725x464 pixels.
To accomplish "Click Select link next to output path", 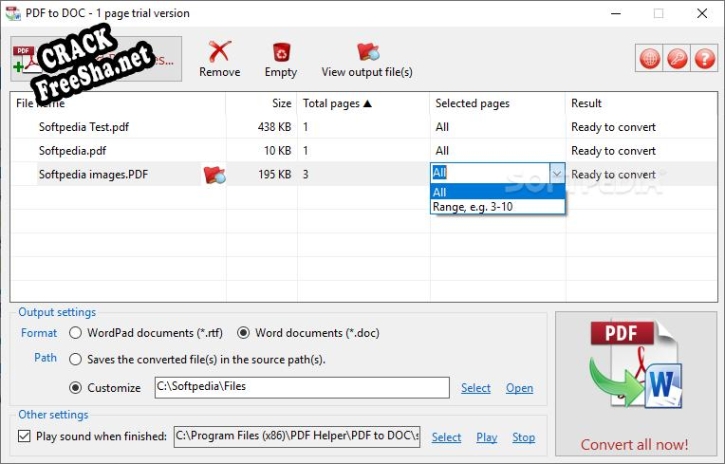I will pos(475,388).
